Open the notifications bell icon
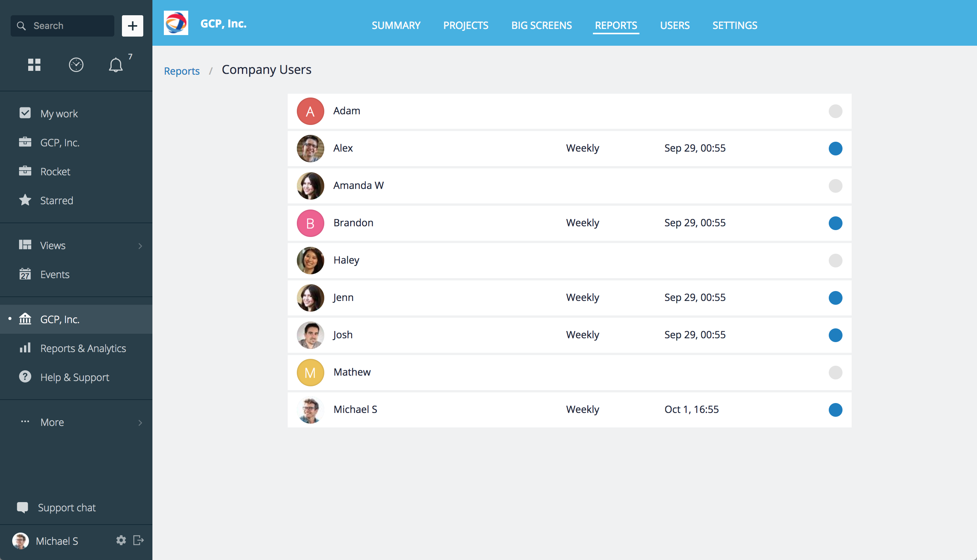977x560 pixels. click(115, 65)
